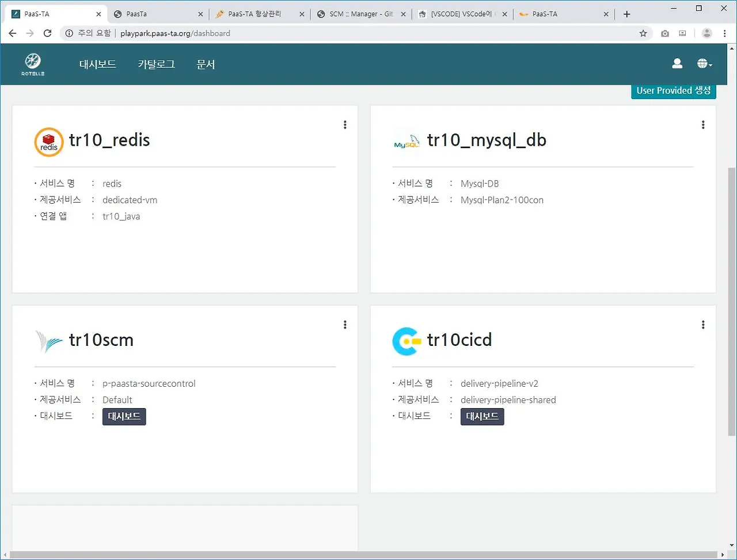This screenshot has height=560, width=737.
Task: Close the SCM Manager tab
Action: tap(403, 14)
